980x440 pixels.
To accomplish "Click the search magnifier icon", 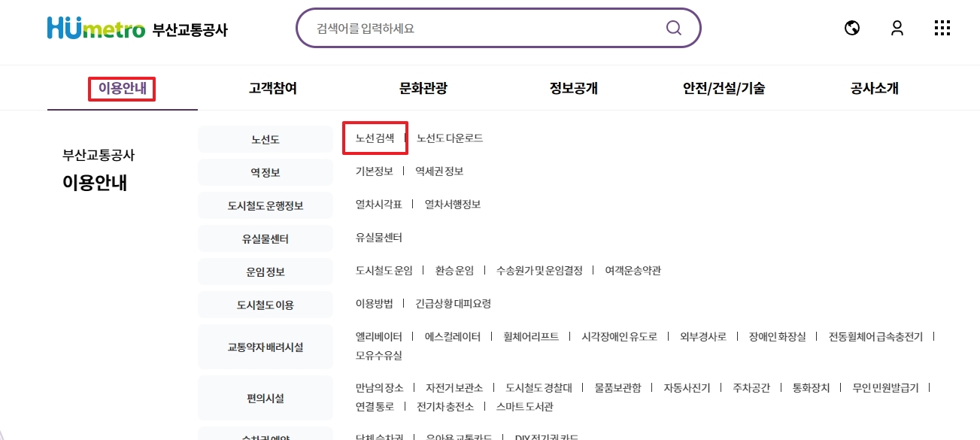I will coord(672,27).
